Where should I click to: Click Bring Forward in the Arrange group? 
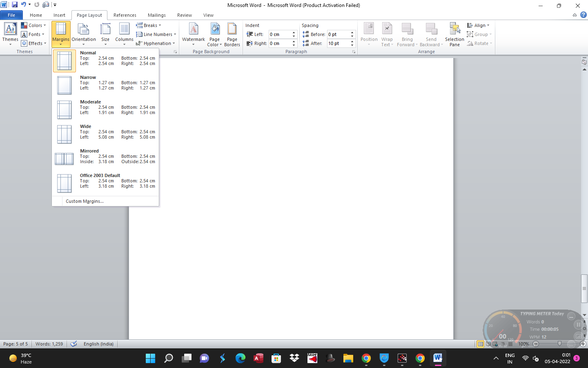(x=407, y=34)
